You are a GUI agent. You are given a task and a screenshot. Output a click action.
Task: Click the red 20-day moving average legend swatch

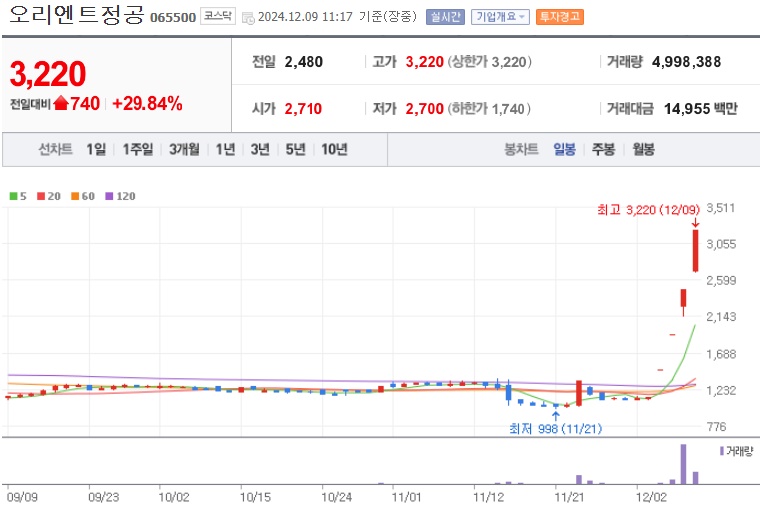pos(41,196)
